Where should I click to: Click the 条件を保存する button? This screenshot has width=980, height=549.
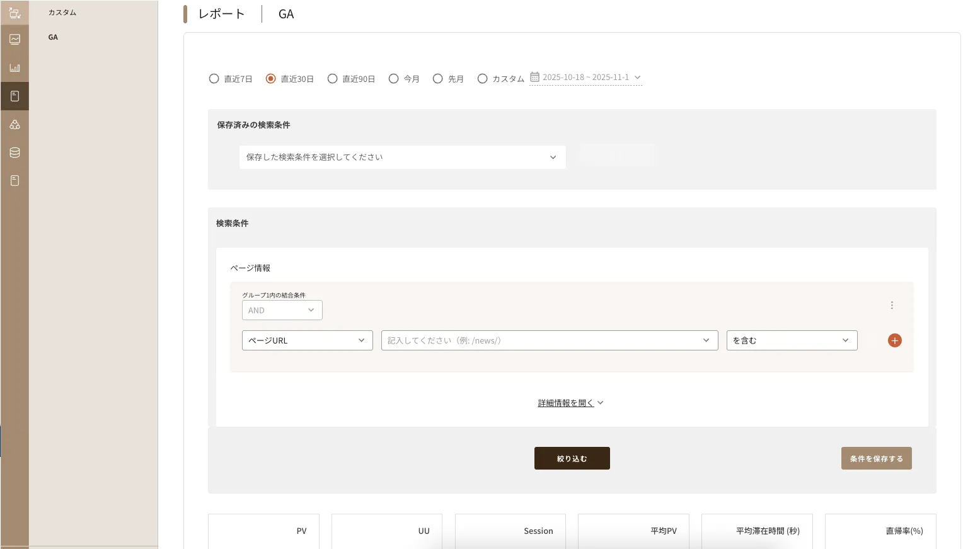click(x=876, y=458)
